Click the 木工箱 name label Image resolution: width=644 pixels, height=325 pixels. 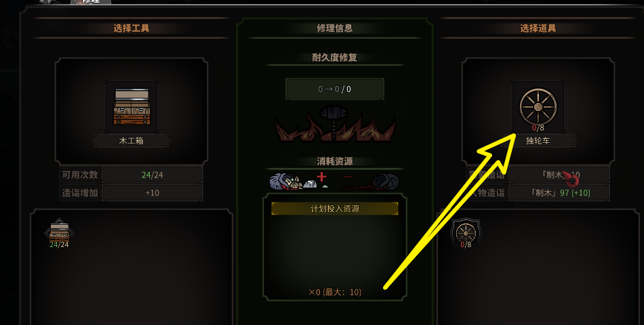point(132,141)
